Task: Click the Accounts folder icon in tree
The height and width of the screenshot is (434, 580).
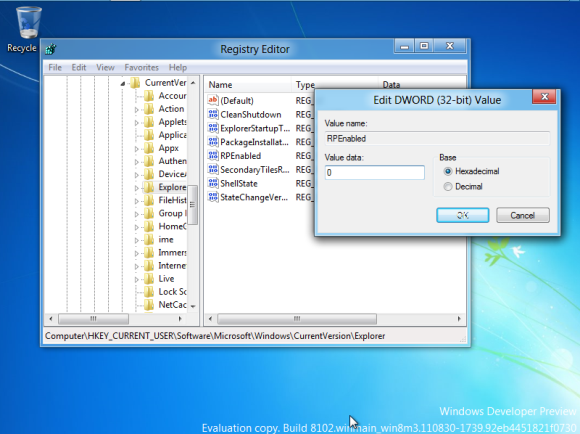Action: (x=149, y=96)
